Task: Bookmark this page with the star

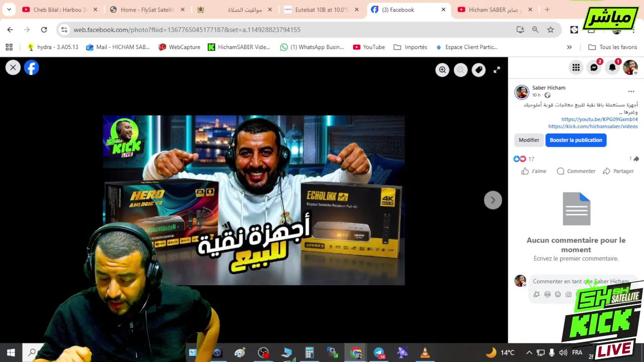Action: pos(550,30)
